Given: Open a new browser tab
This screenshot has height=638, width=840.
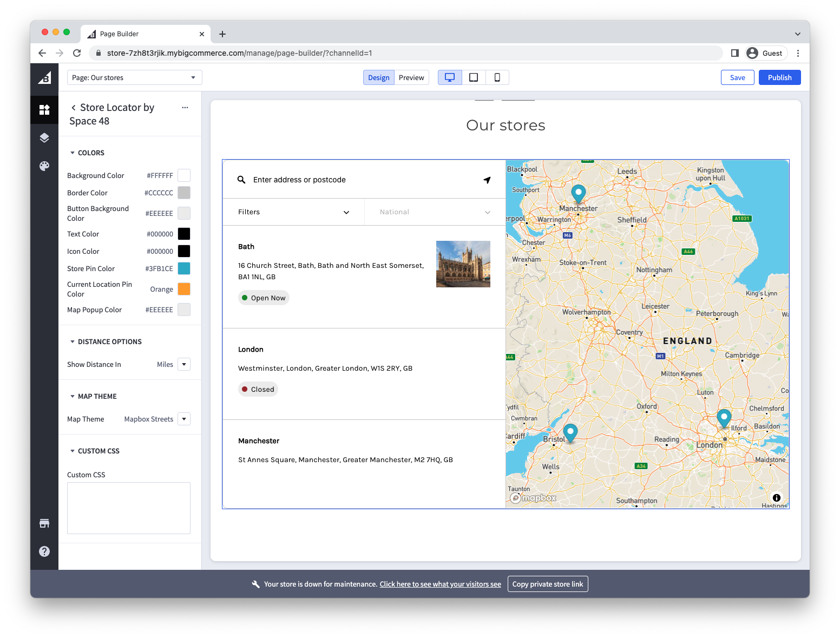Looking at the screenshot, I should click(x=222, y=34).
